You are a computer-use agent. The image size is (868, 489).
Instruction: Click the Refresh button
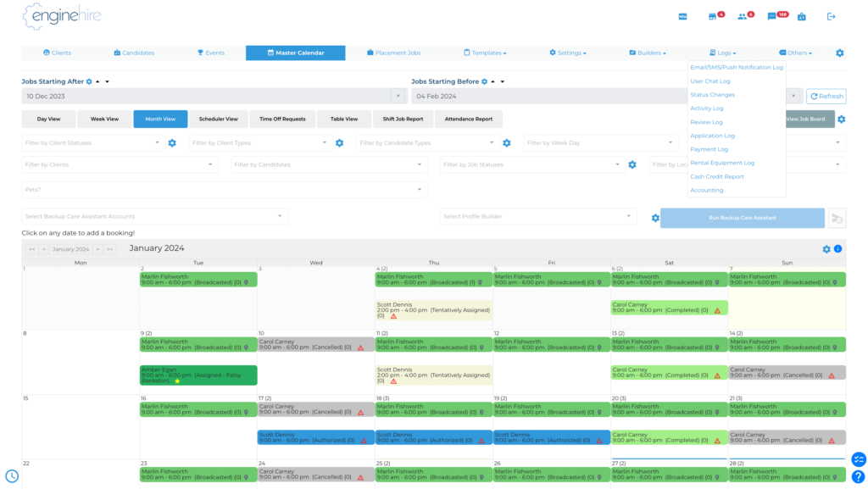tap(826, 96)
